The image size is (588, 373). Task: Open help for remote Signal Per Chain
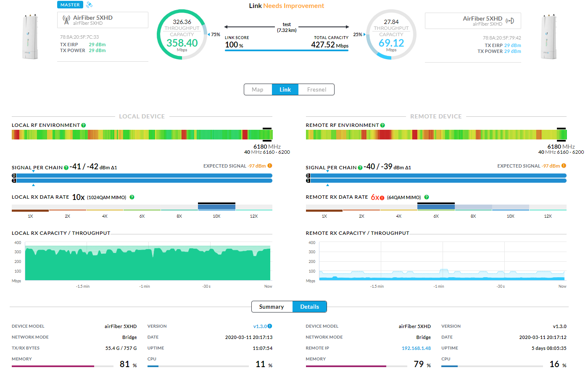(x=360, y=168)
